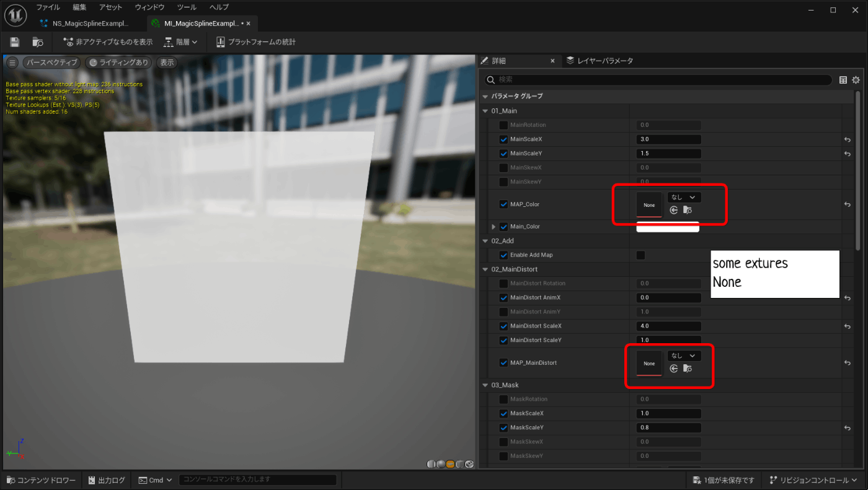Open the 出力ログ button
Viewport: 868px width, 490px height.
click(106, 480)
